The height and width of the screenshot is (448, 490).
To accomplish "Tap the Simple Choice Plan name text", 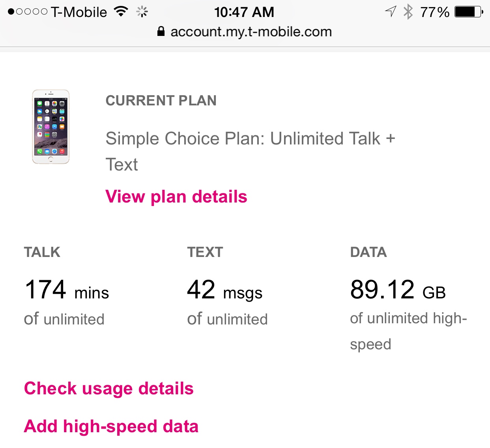I will 250,151.
